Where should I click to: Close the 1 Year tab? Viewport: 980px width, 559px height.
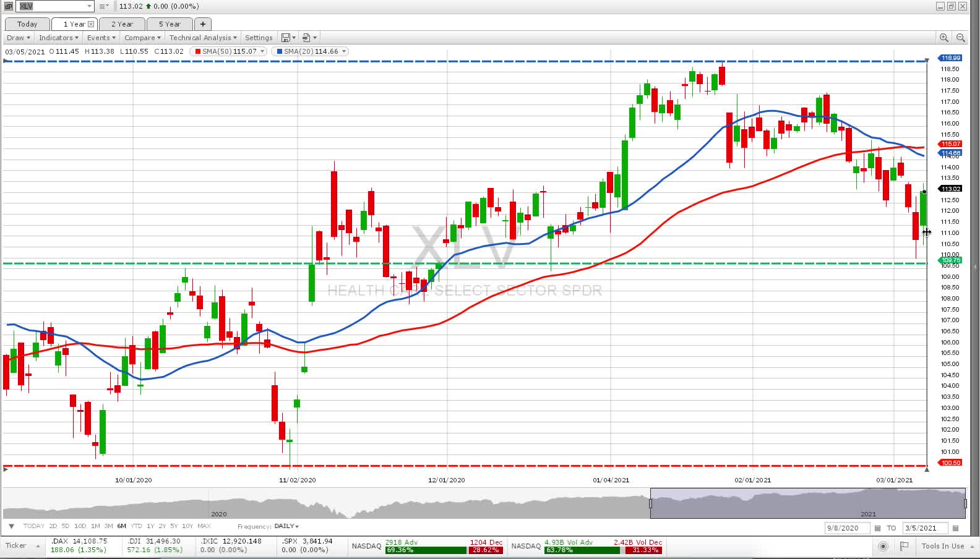(91, 24)
